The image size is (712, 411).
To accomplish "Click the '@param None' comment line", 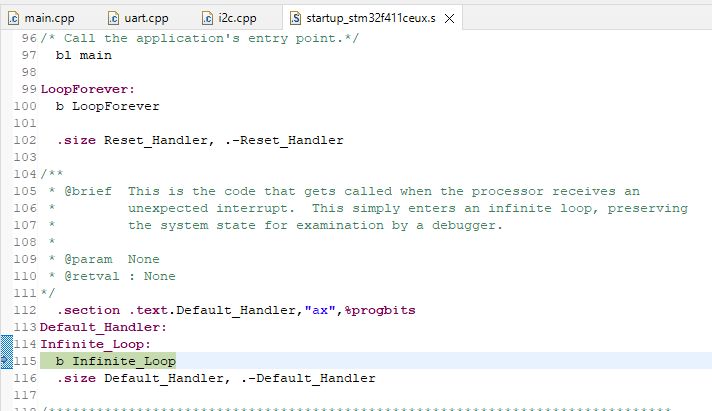I will click(104, 259).
